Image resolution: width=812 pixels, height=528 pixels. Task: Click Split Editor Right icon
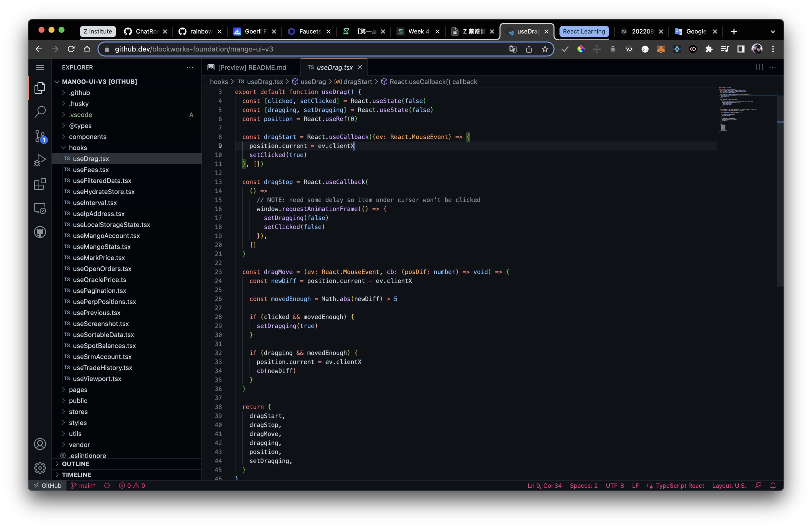coord(759,67)
